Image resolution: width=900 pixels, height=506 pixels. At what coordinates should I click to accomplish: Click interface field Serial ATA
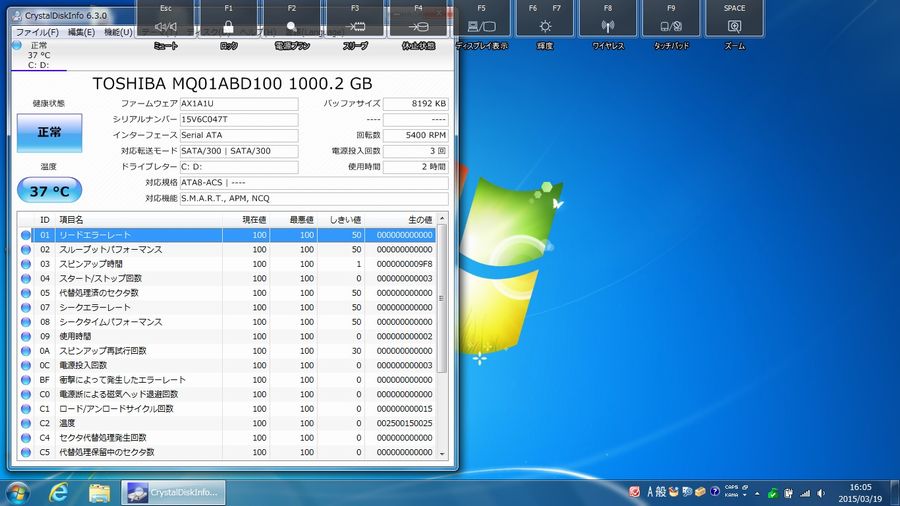pyautogui.click(x=239, y=135)
